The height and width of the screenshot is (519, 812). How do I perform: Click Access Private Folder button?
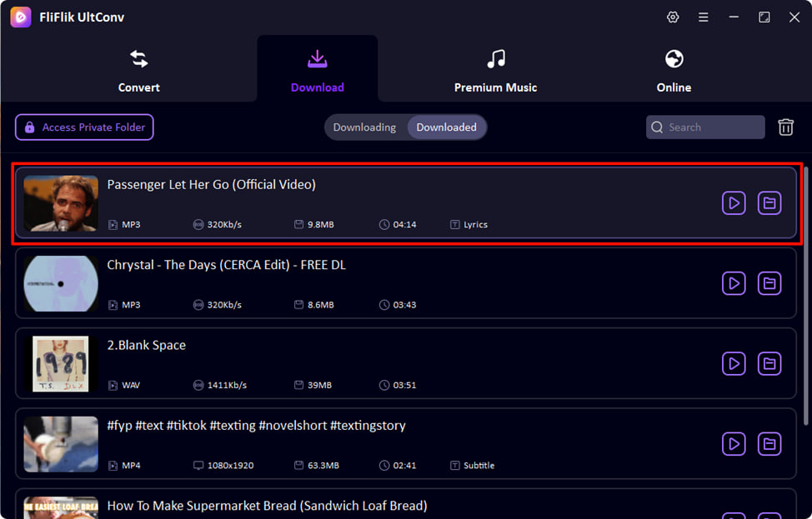click(84, 127)
